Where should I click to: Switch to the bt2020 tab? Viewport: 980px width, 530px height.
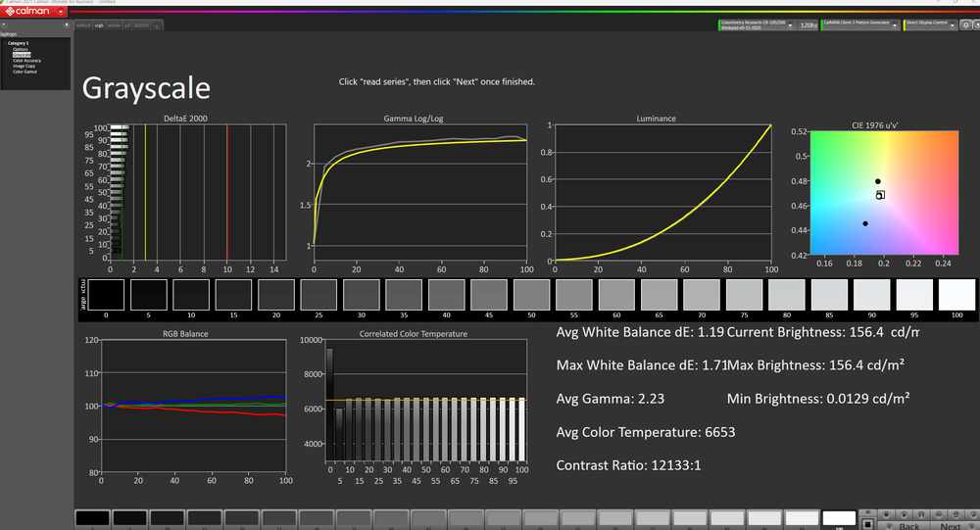point(141,25)
